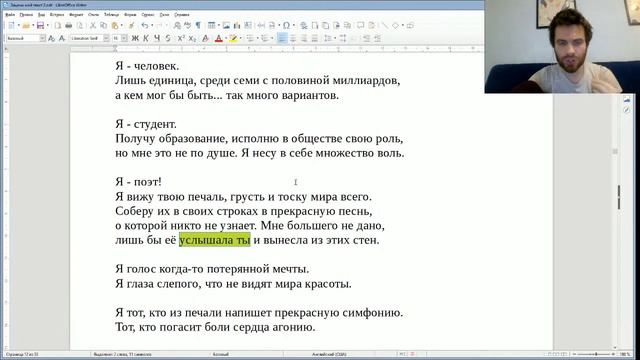
Task: Click the Cut scissors icon
Action: pos(93,25)
